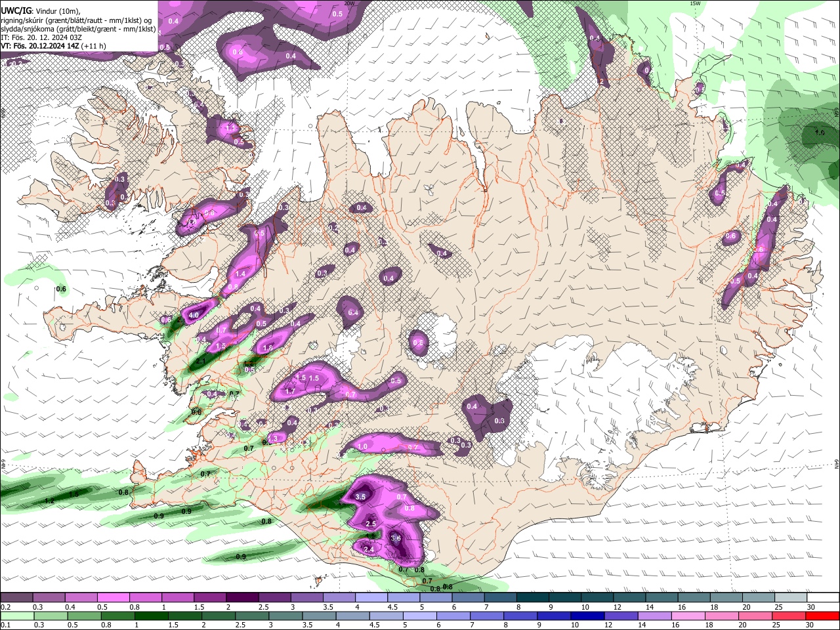840x630 pixels.
Task: Click the '1.1' snowfall value in the Westfjords
Action: pyautogui.click(x=230, y=127)
